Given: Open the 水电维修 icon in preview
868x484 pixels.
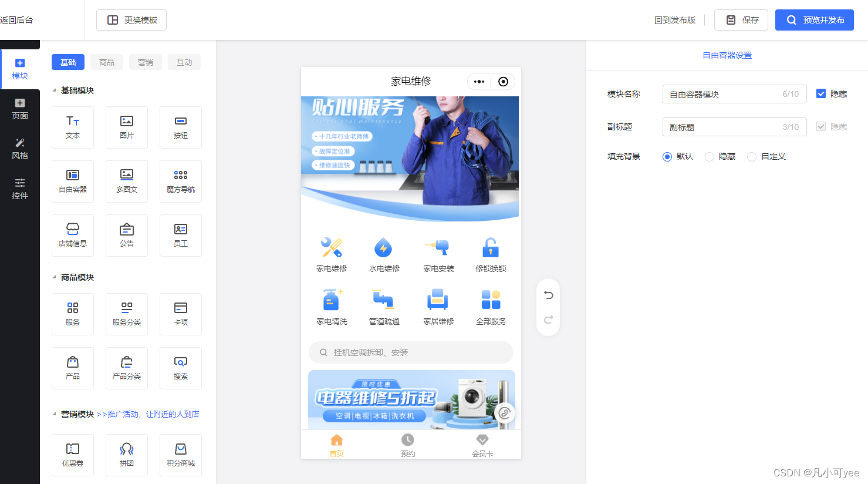Looking at the screenshot, I should tap(384, 255).
